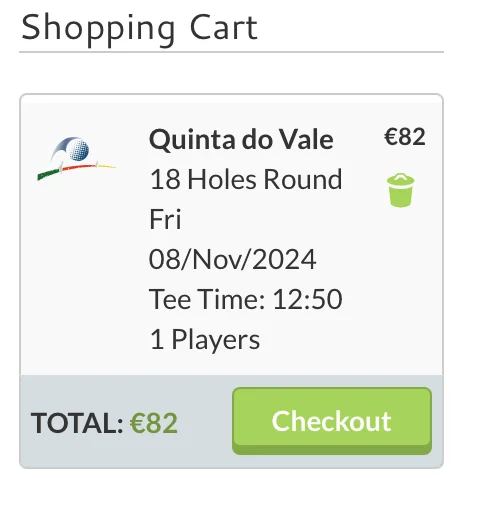Remove Quinta do Vale using trash icon
Viewport: 477px width, 505px height.
pyautogui.click(x=400, y=190)
